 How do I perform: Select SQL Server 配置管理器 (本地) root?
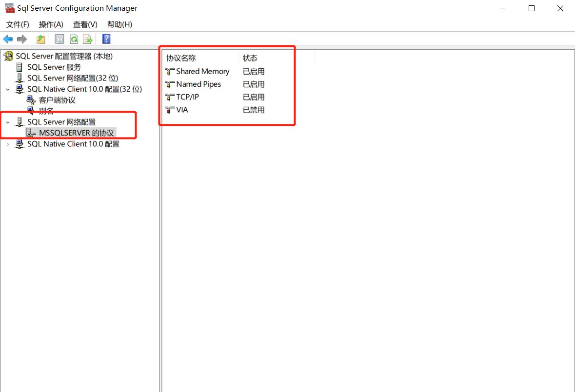[64, 56]
